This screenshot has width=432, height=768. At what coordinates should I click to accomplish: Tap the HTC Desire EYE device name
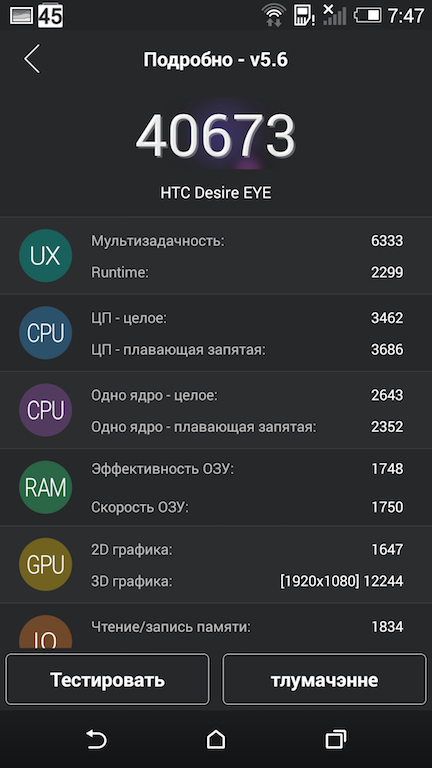tap(216, 192)
